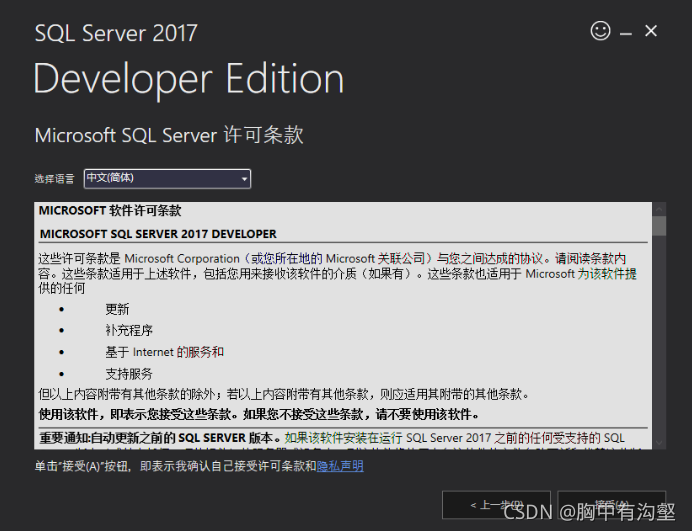Click the heading "MICROSOFT 软件许可条款"
The height and width of the screenshot is (531, 692).
click(x=110, y=211)
